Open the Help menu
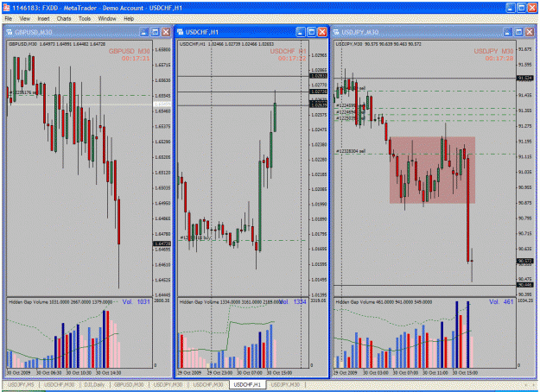 129,19
